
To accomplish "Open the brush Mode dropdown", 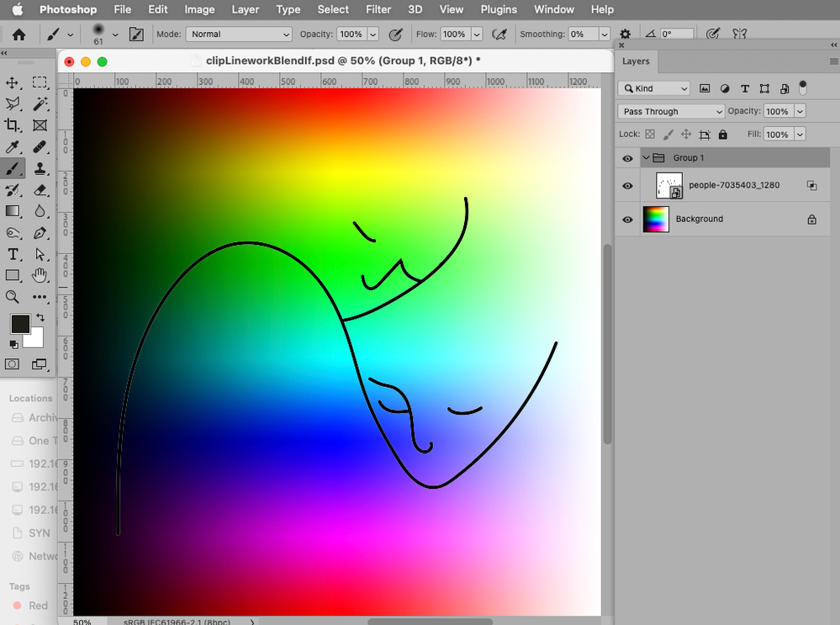I will (239, 34).
